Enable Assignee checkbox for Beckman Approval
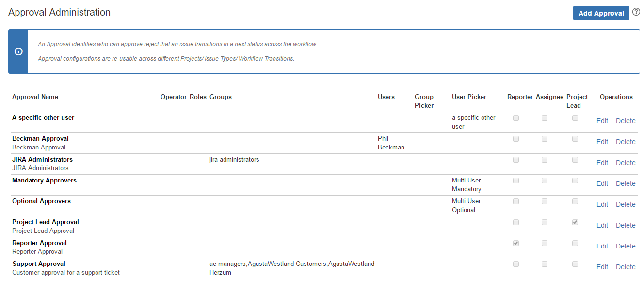 tap(545, 139)
